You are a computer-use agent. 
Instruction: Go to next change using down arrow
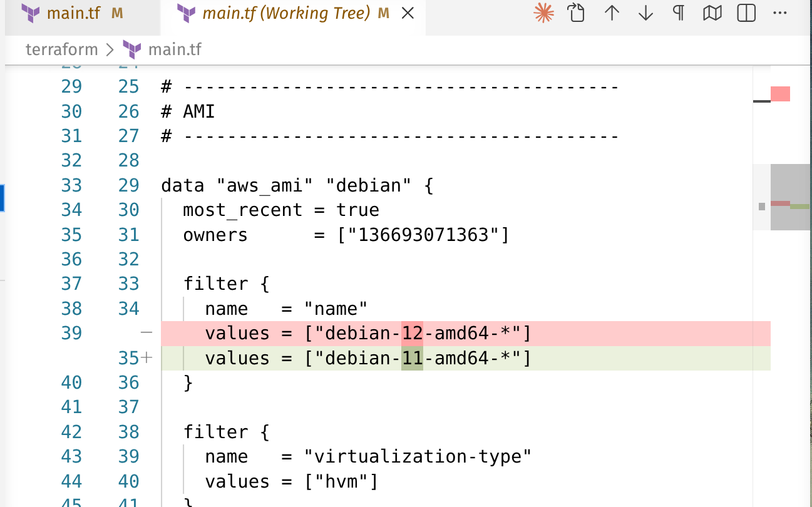645,13
